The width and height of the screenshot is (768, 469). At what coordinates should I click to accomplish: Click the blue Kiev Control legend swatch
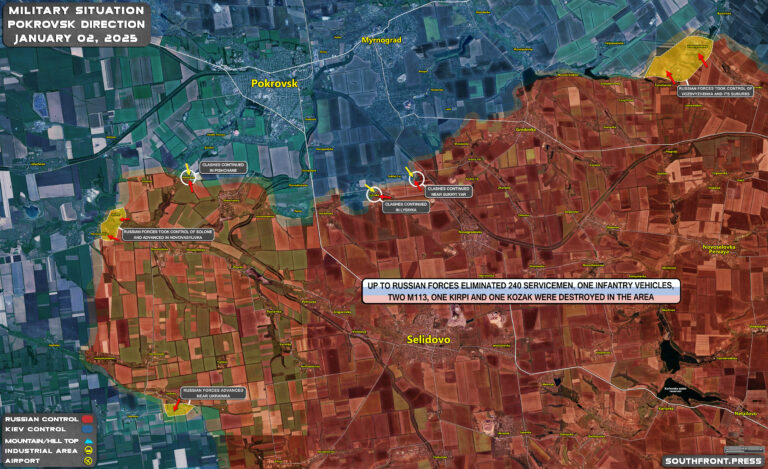click(89, 430)
